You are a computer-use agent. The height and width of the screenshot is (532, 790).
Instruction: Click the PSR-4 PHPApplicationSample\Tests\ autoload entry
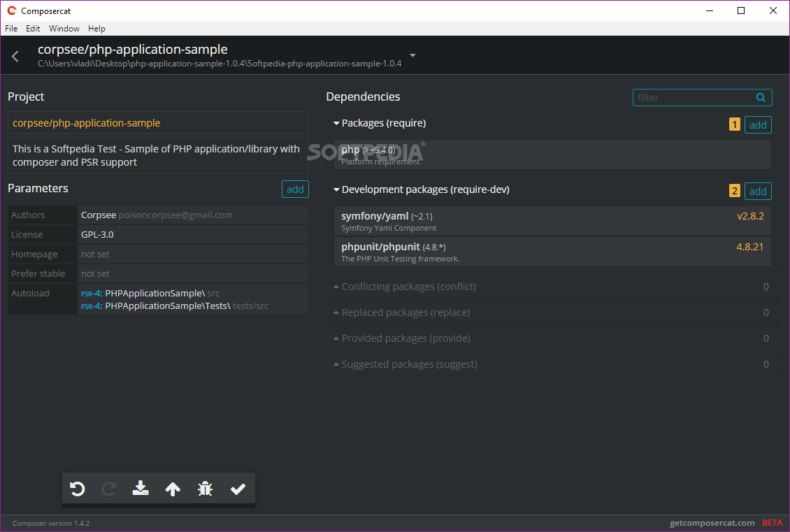coord(174,305)
